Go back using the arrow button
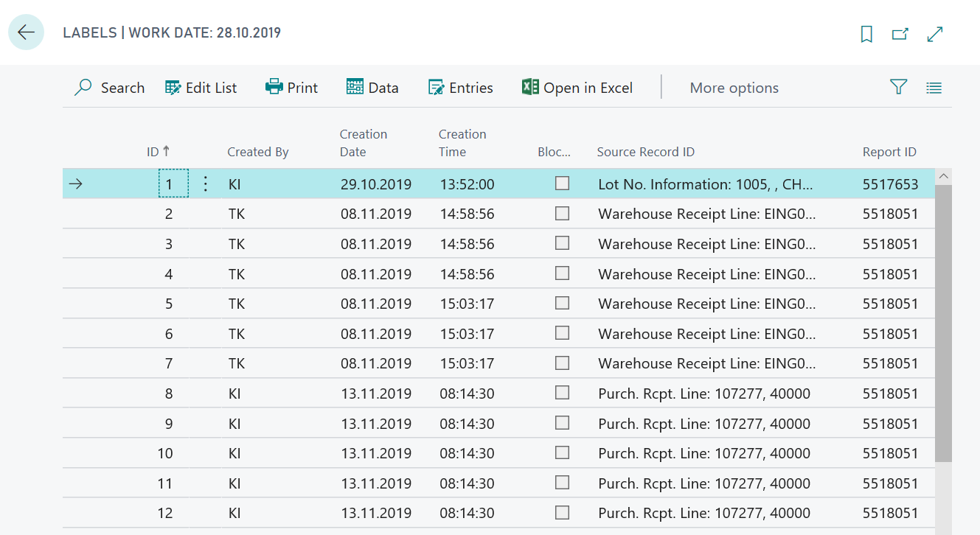 point(27,32)
